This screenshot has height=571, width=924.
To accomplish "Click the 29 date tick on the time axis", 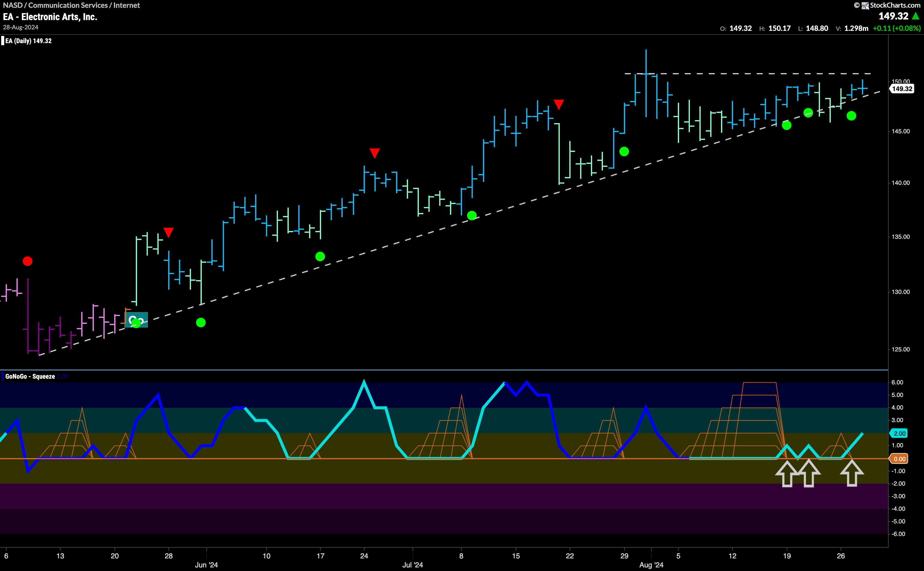I will pyautogui.click(x=624, y=556).
